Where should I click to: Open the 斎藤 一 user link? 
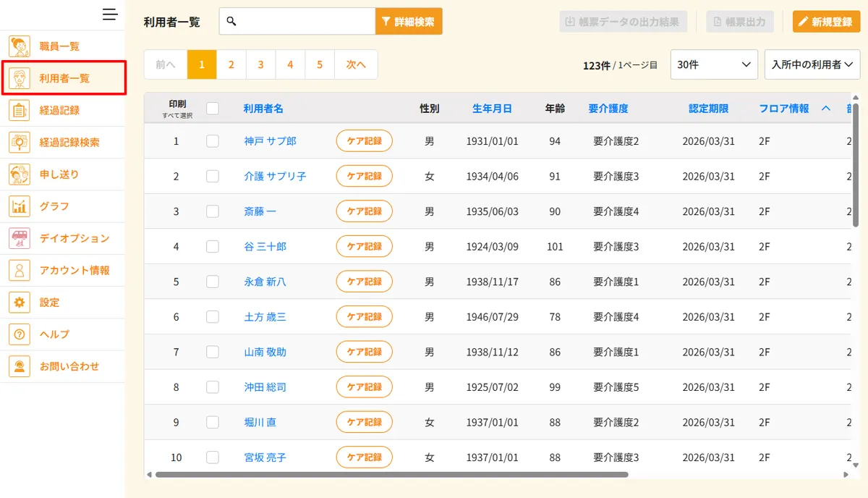point(260,211)
